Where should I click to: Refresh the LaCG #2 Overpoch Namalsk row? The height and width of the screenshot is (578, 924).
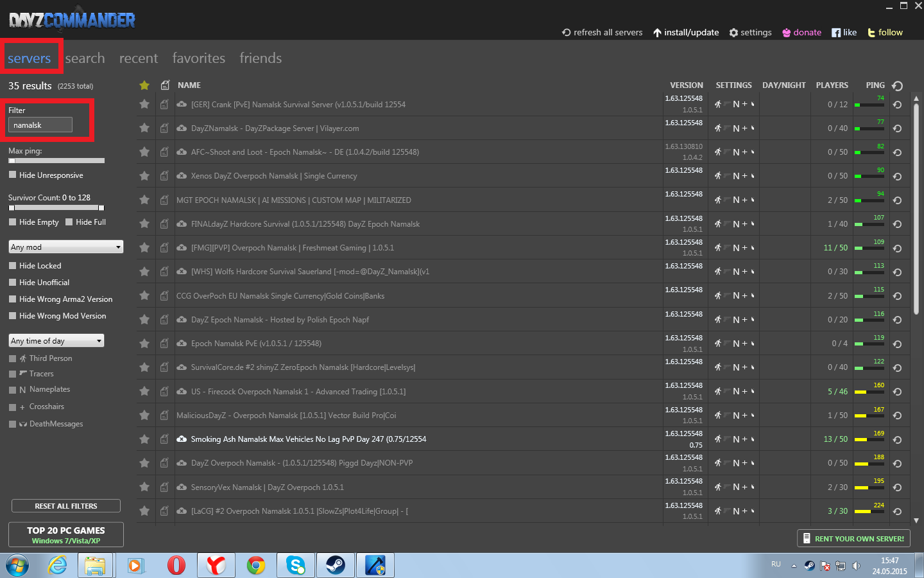click(897, 512)
